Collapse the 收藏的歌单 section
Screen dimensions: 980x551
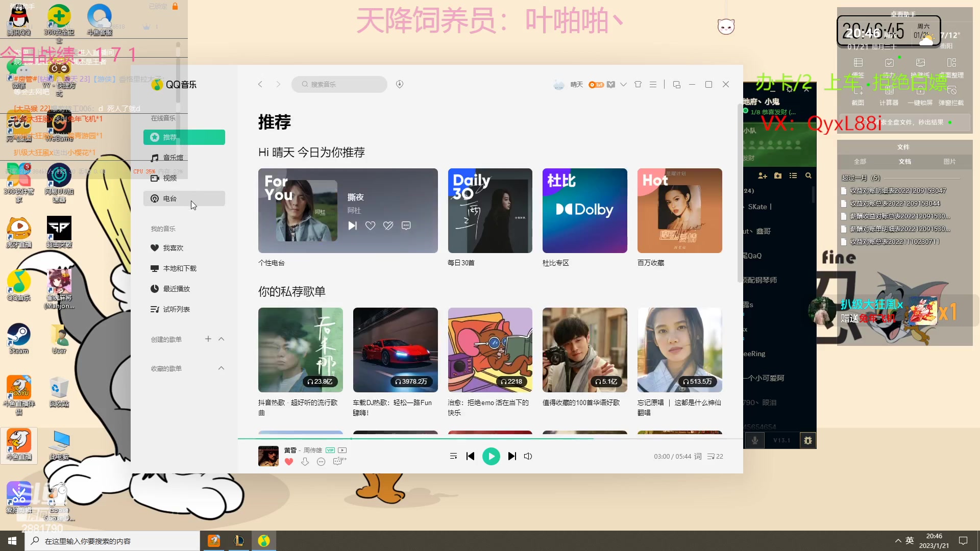click(222, 368)
